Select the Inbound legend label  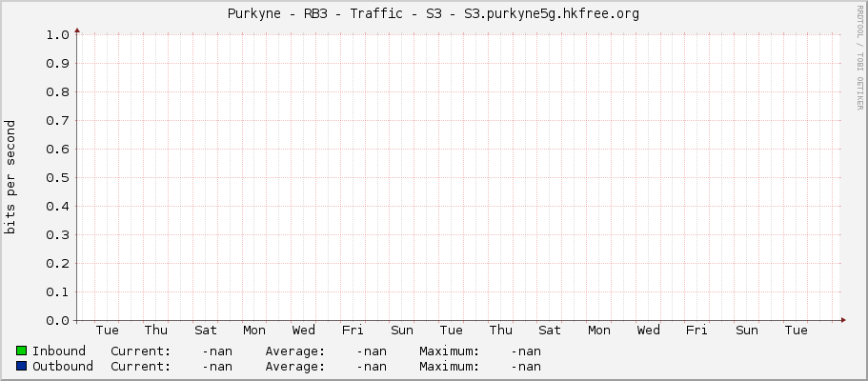point(59,351)
